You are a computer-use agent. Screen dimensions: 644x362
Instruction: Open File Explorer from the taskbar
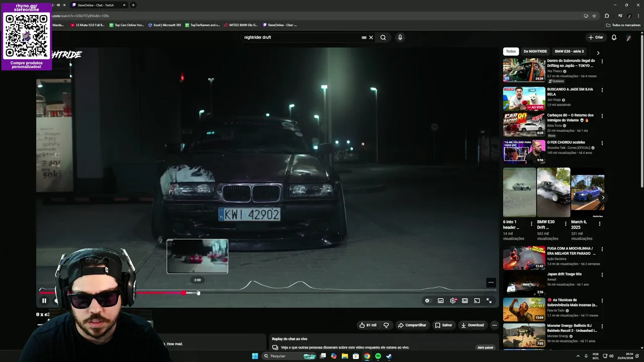coord(345,356)
